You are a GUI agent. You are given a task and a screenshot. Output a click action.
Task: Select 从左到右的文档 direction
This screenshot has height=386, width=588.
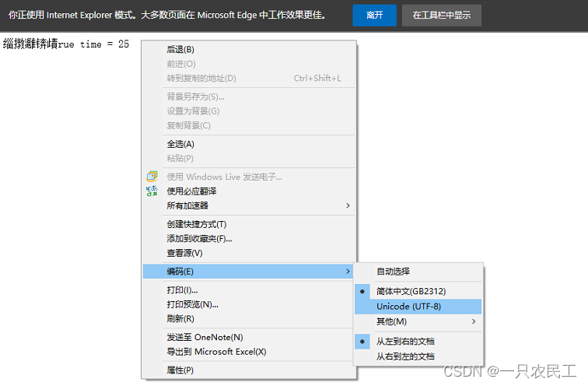click(x=418, y=342)
